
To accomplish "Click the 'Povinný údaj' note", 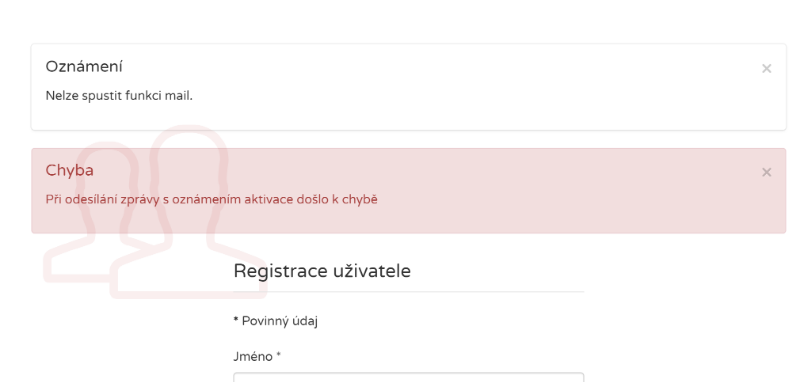I will coord(280,321).
